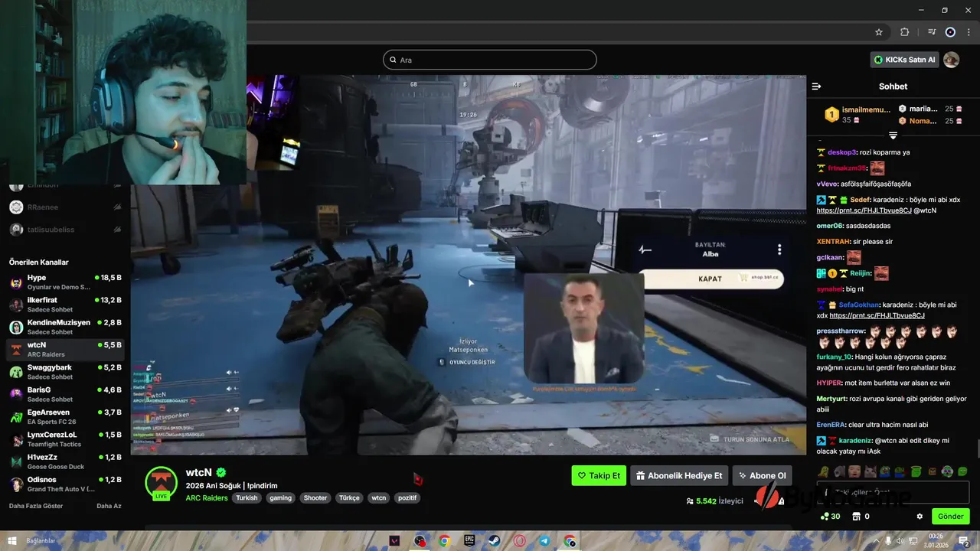Open Epic Games Launcher in taskbar
The height and width of the screenshot is (551, 980).
click(469, 541)
